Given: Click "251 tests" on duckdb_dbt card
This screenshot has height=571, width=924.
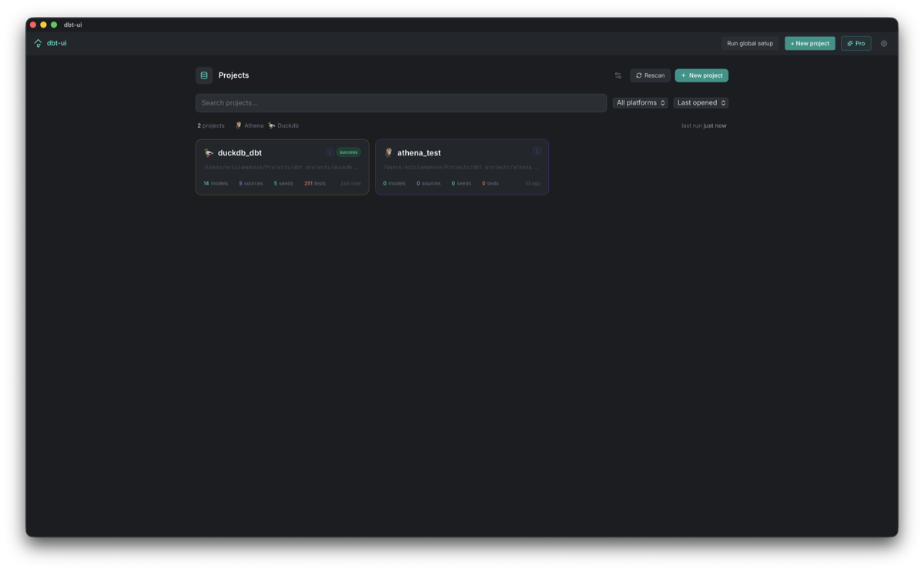Looking at the screenshot, I should 315,183.
